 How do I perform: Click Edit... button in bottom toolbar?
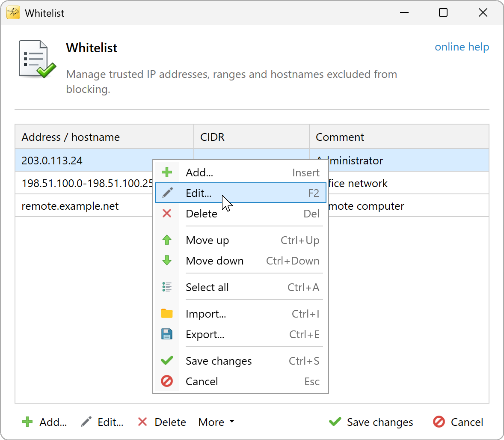(x=102, y=422)
